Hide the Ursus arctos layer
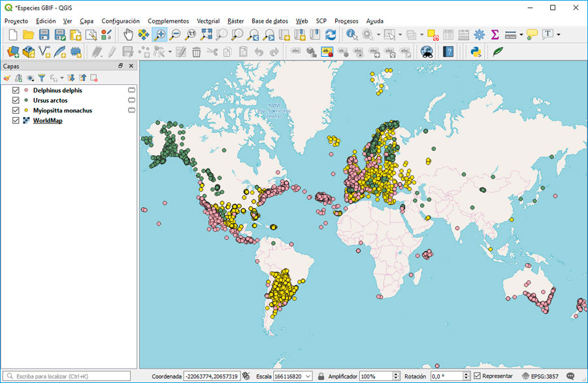This screenshot has height=383, width=588. tap(15, 100)
